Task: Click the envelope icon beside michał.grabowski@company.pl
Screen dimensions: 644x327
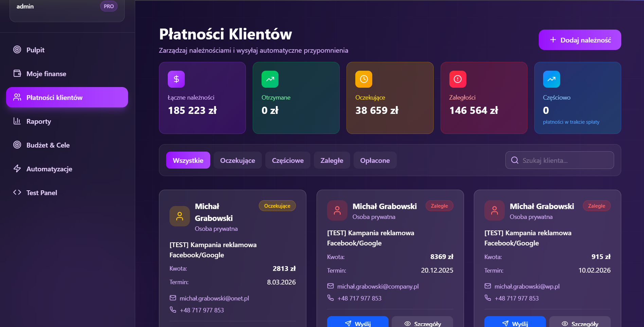Action: 330,286
